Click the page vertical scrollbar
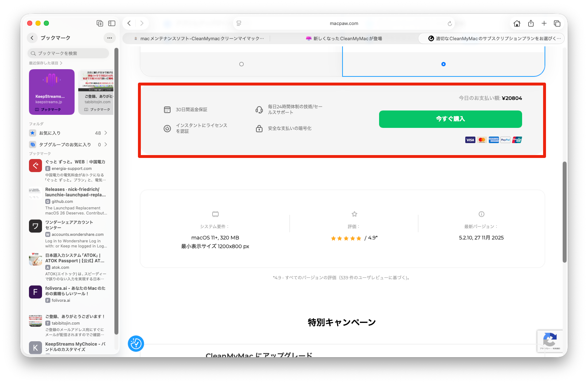This screenshot has width=588, height=384. 564,212
